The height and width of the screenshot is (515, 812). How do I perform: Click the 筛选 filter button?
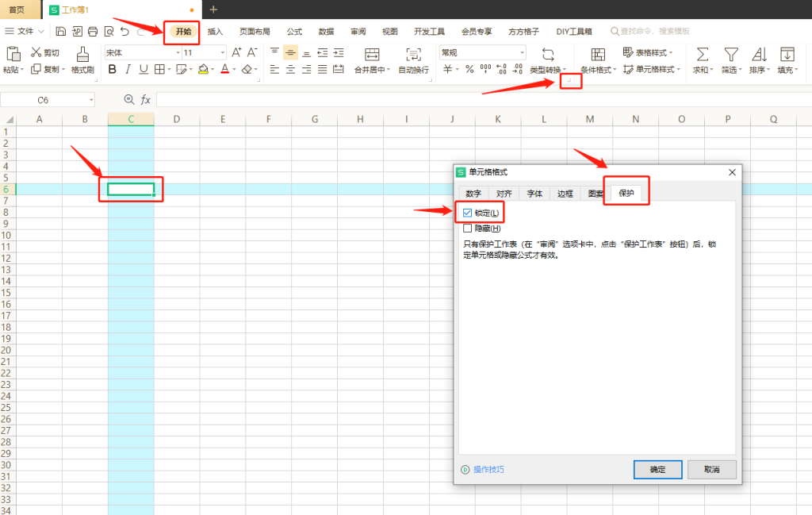tap(731, 60)
